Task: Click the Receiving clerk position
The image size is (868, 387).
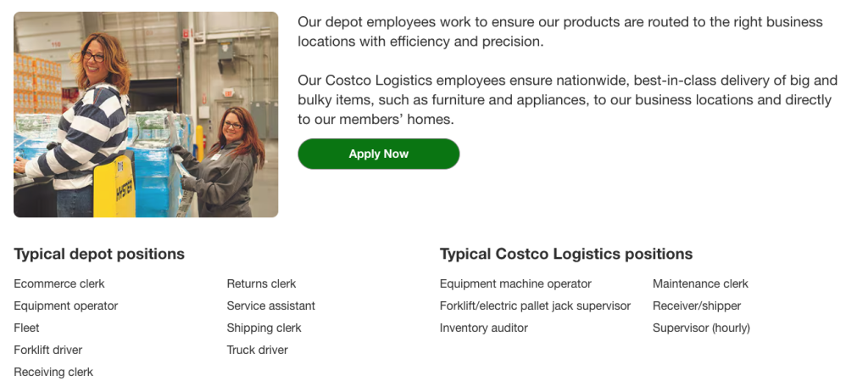Action: point(53,372)
